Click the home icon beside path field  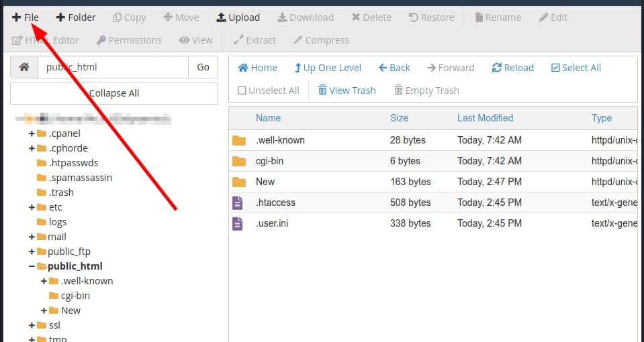pyautogui.click(x=24, y=67)
